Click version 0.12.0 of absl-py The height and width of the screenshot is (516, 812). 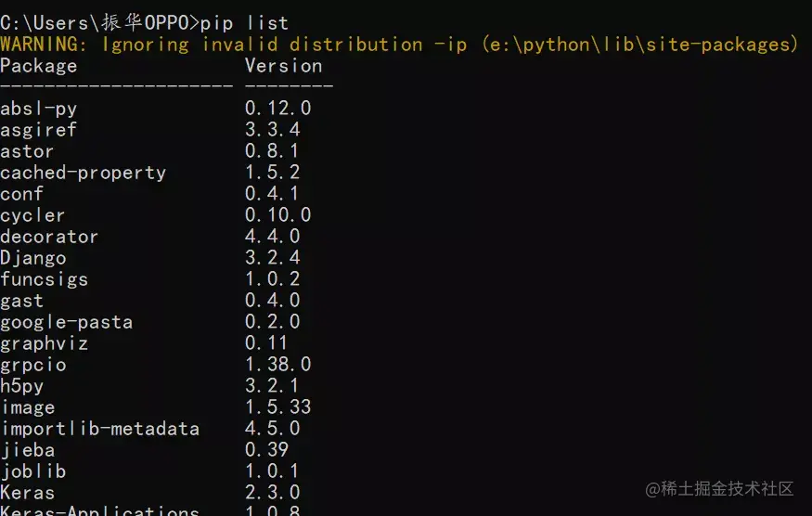click(278, 109)
